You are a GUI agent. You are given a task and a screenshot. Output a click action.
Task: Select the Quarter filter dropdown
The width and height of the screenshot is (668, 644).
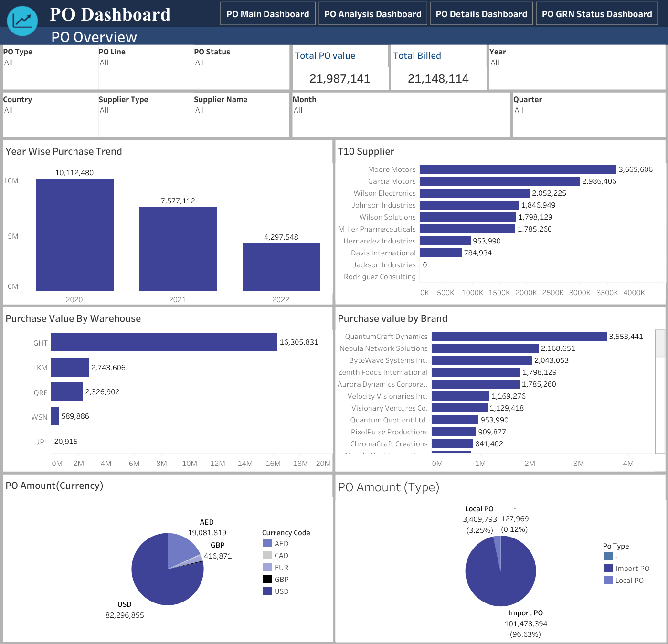point(588,110)
